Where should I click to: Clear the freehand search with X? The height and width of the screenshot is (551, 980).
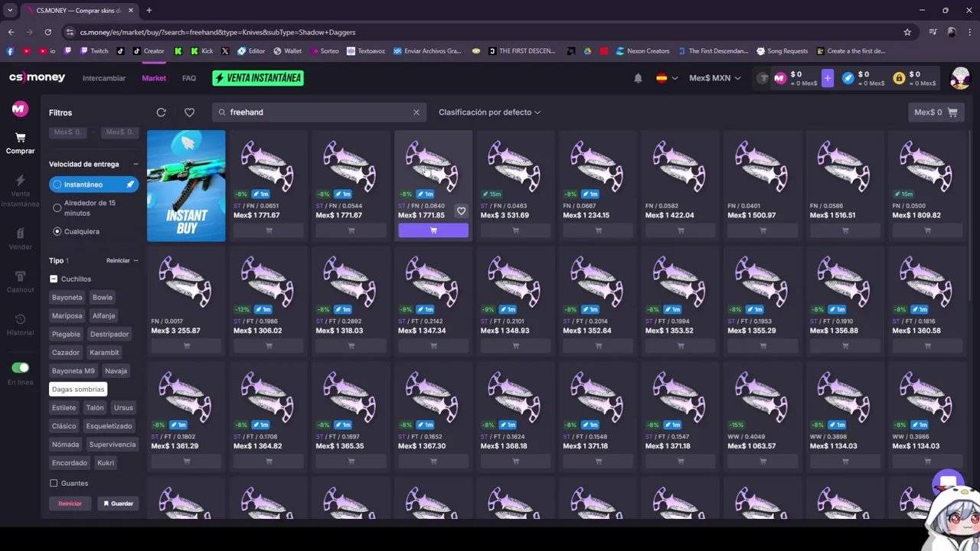[416, 112]
